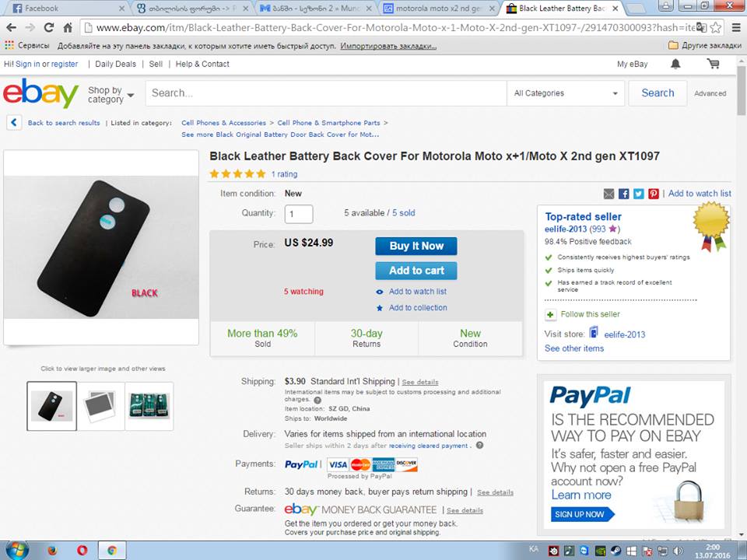Open the 5 sold link
This screenshot has height=560, width=747.
(x=404, y=213)
